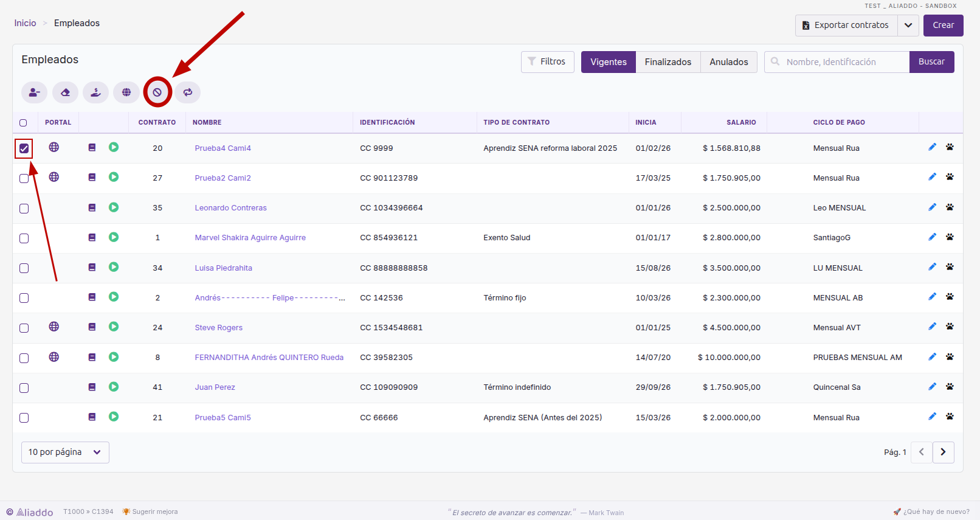Open the Filtros panel
The image size is (980, 520).
[x=547, y=62]
